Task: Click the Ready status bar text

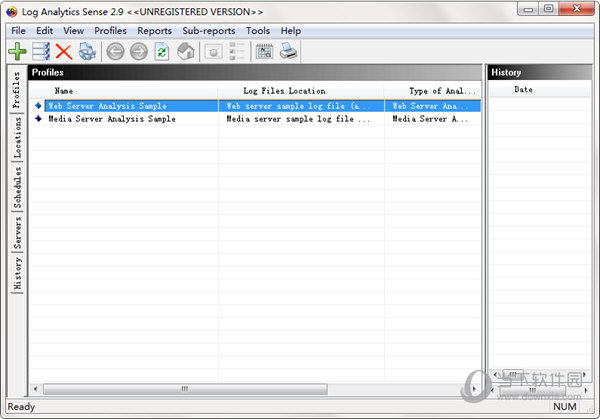Action: 21,406
